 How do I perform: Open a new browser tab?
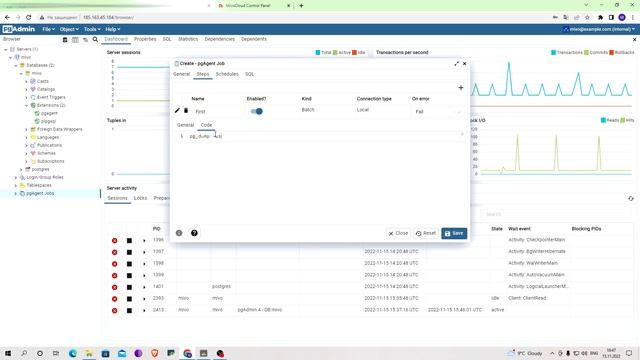point(301,6)
